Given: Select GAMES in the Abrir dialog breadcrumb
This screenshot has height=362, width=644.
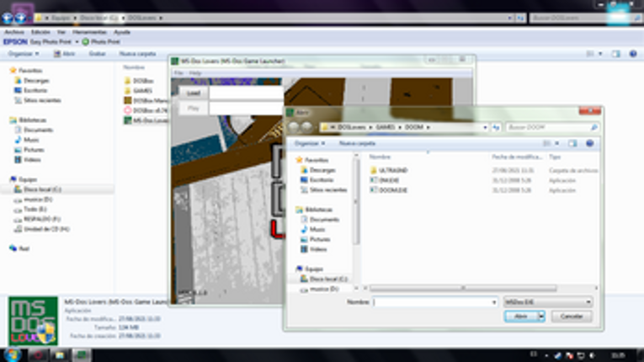Looking at the screenshot, I should (386, 127).
